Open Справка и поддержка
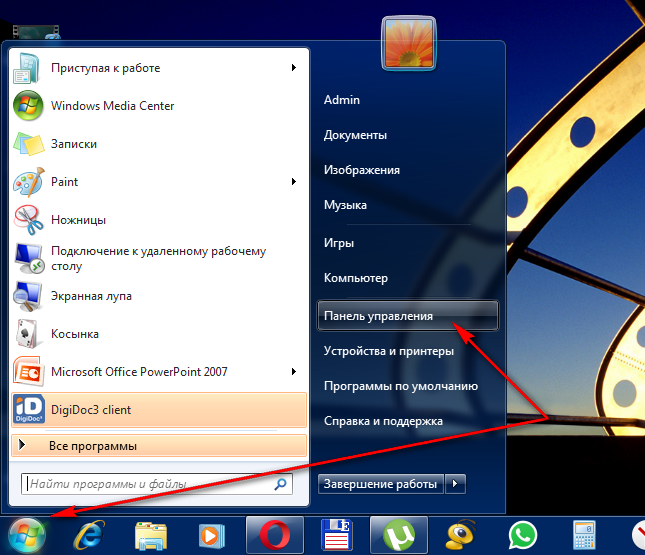The width and height of the screenshot is (645, 555). point(383,421)
